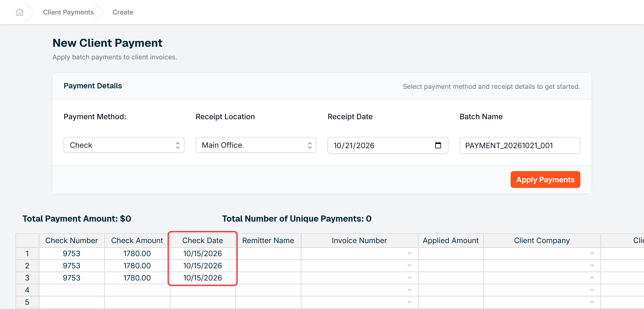Select the Invoice Number column header
The image size is (644, 309).
click(x=359, y=240)
